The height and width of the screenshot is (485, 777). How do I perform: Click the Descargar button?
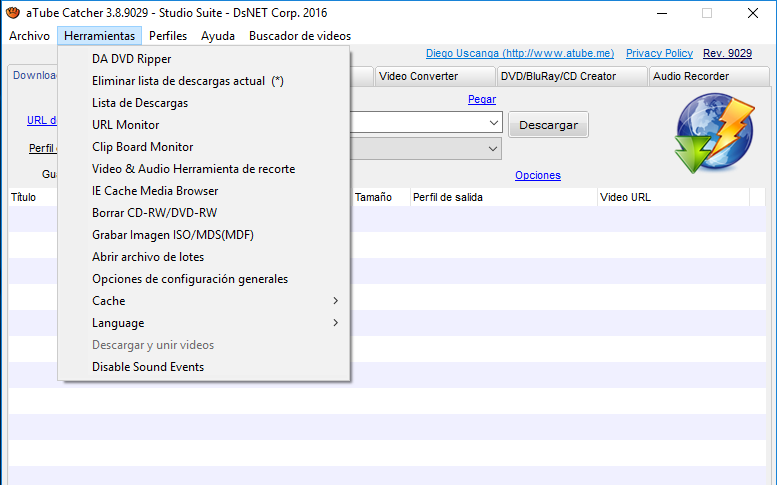[549, 125]
